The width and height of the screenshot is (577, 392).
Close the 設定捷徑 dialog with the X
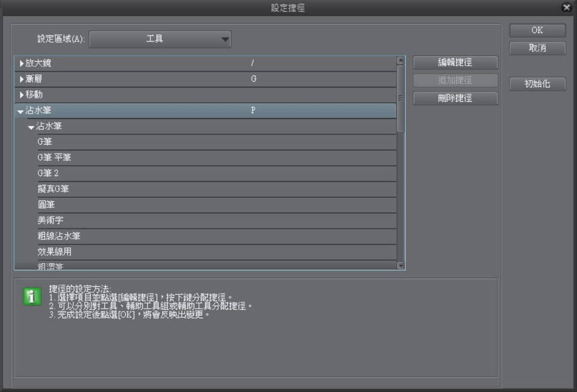567,7
